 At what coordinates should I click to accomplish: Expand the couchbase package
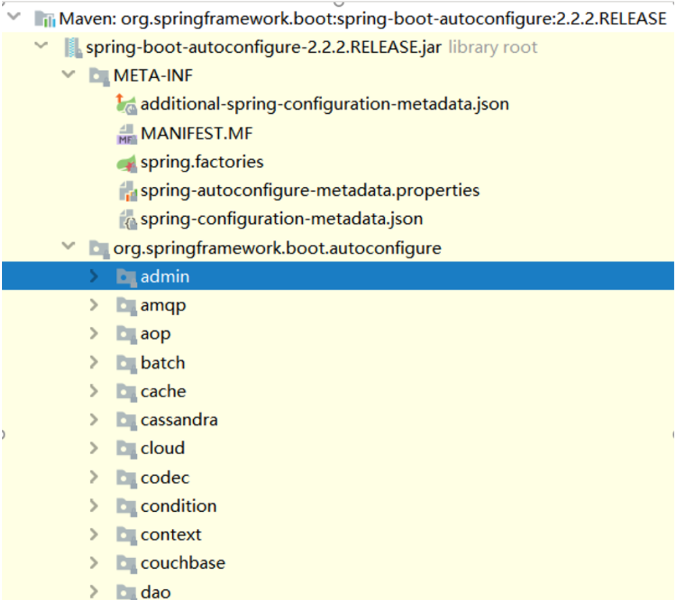pyautogui.click(x=94, y=563)
